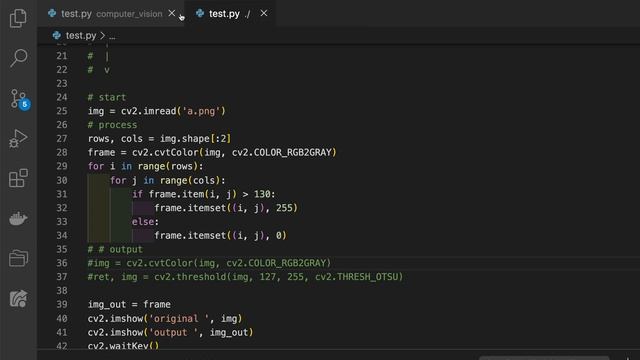Screen dimensions: 640x360
Task: Click the '# process' comment
Action: point(112,125)
